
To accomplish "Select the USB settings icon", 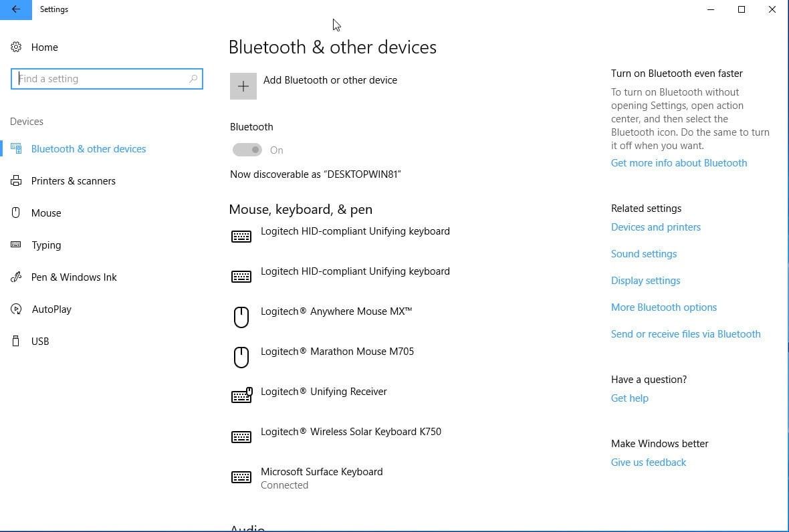I will coord(16,341).
